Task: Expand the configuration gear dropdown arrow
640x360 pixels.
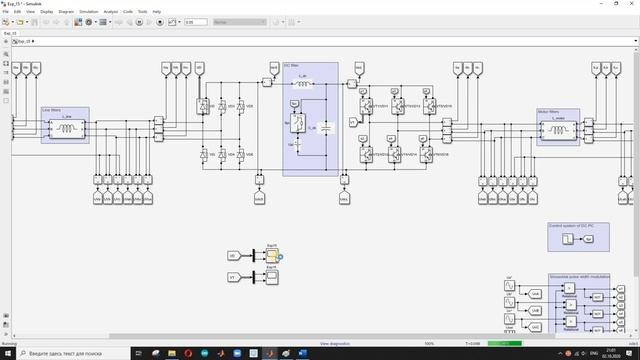Action: 96,22
